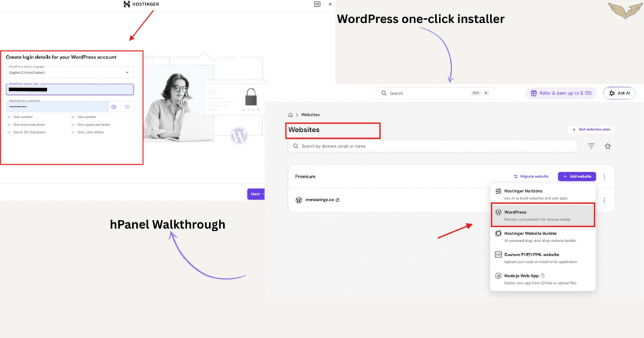Go to home via breadcrumb house icon
Screen dimensions: 644x338
point(291,115)
